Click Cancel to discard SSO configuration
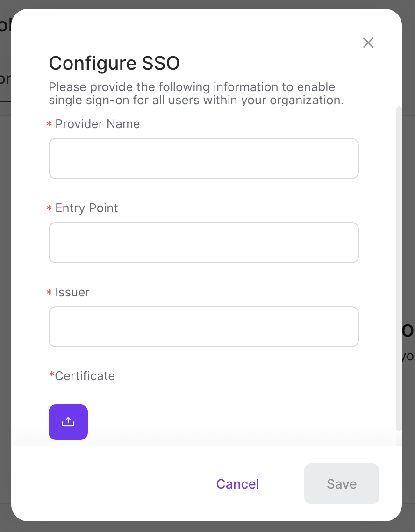The height and width of the screenshot is (532, 415). [237, 484]
